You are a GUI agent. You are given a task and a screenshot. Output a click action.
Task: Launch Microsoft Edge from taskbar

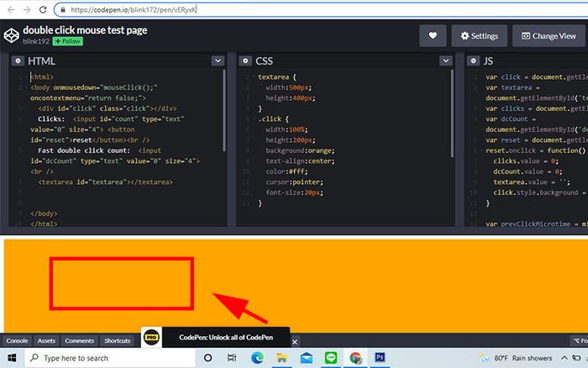(257, 358)
